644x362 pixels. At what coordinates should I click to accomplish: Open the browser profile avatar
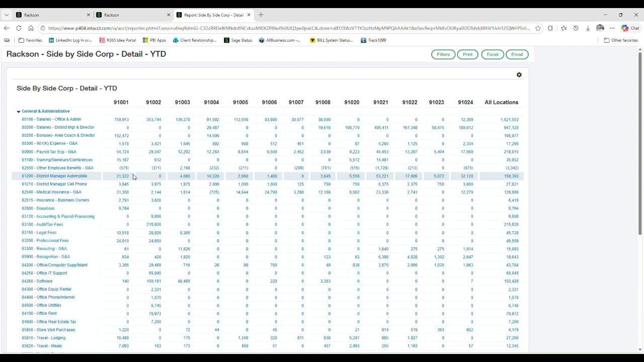tap(600, 28)
